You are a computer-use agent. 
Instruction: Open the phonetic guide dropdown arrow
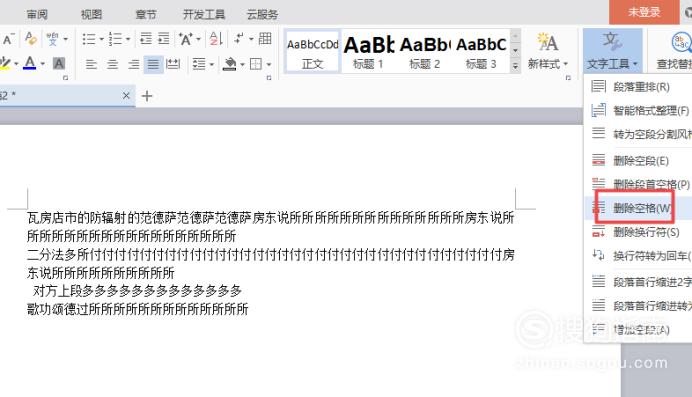pos(66,39)
